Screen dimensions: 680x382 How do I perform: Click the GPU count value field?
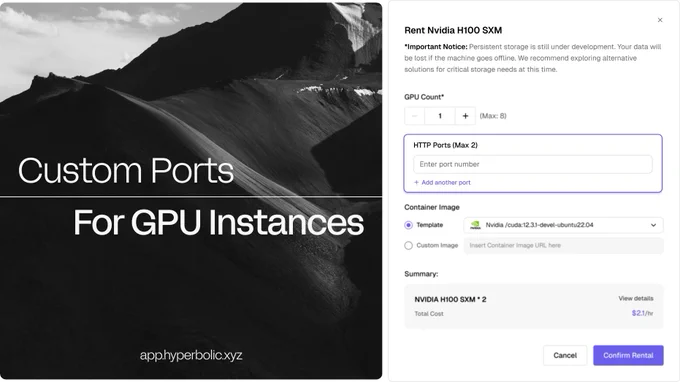coord(440,116)
